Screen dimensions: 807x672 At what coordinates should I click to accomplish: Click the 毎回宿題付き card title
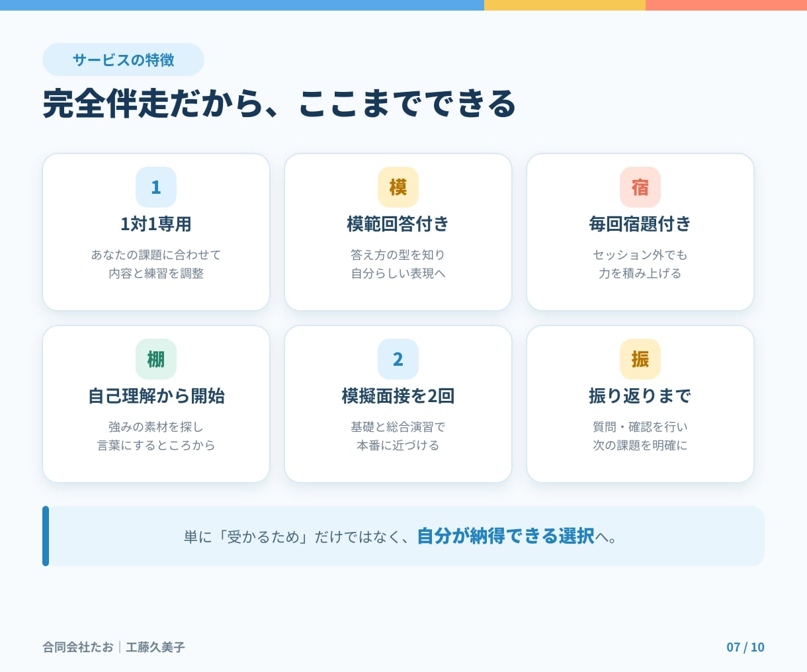(640, 224)
